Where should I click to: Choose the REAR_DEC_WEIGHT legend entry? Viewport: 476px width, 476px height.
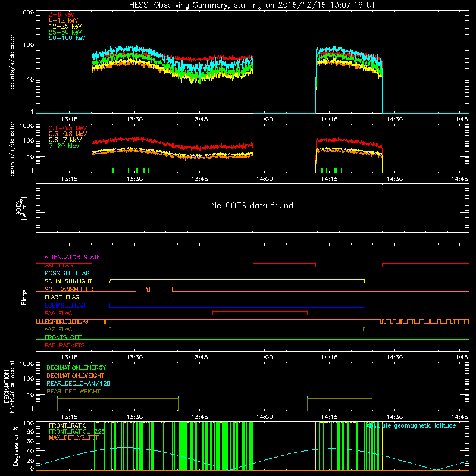coord(73,392)
